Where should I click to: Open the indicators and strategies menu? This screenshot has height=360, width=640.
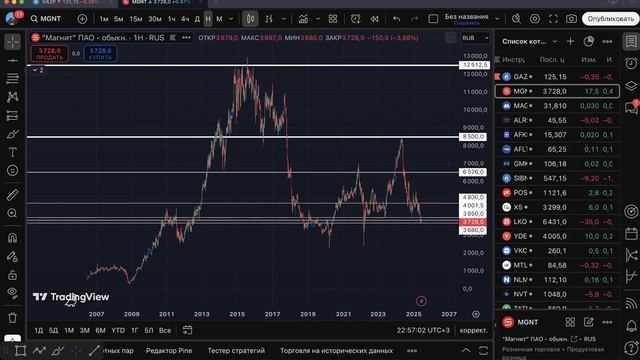point(303,19)
